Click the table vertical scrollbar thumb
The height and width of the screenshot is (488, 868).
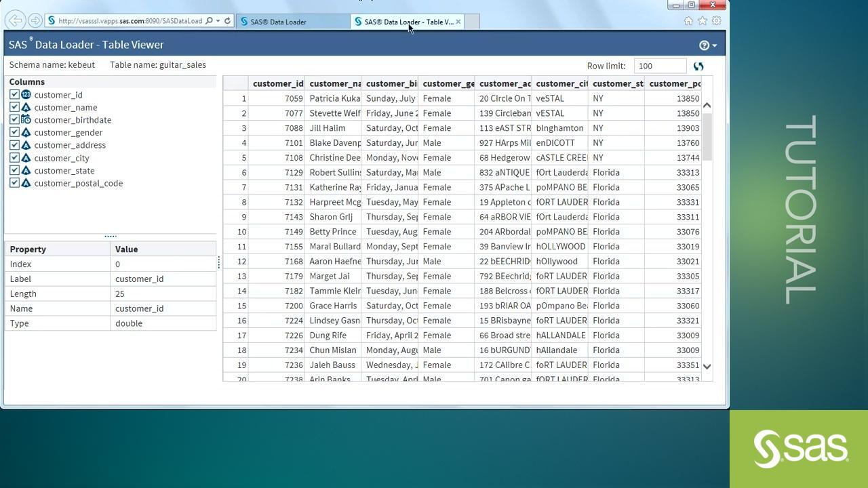pos(707,137)
